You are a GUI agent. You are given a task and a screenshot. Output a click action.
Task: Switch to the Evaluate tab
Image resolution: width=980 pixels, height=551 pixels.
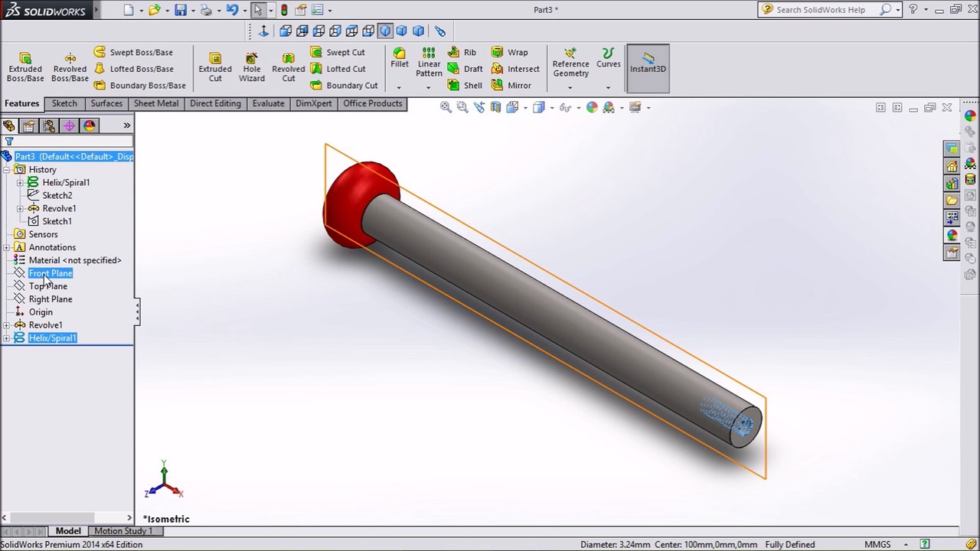(x=268, y=104)
